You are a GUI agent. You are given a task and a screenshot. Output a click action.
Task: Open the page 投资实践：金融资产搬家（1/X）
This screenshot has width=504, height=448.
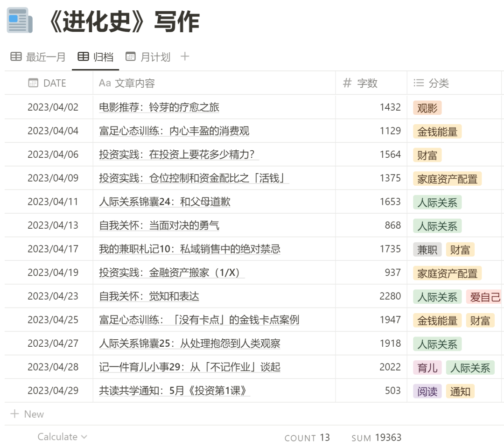pos(172,273)
